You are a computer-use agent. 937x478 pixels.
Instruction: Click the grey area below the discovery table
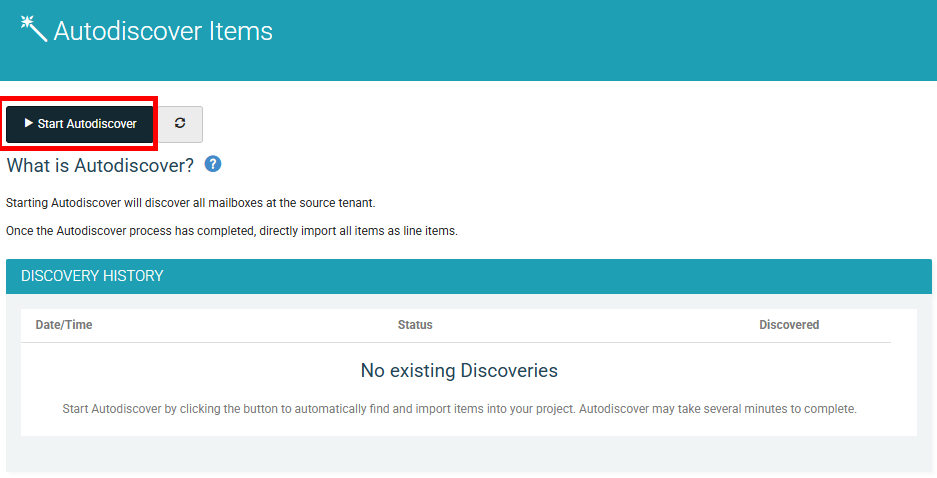click(468, 454)
